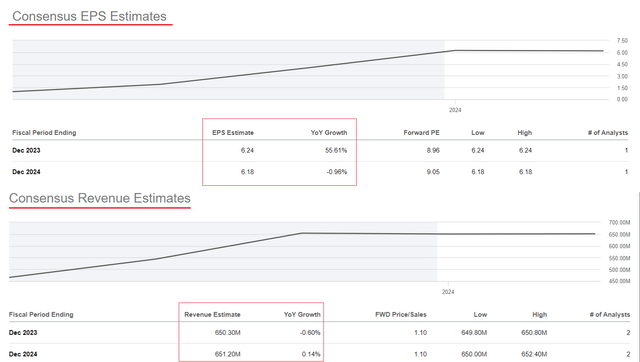Click 'High' column header in EPS table
640x362 pixels.
coord(524,133)
